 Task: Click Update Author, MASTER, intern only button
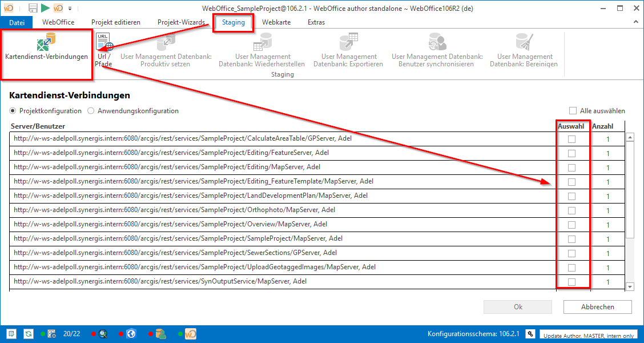[x=589, y=335]
